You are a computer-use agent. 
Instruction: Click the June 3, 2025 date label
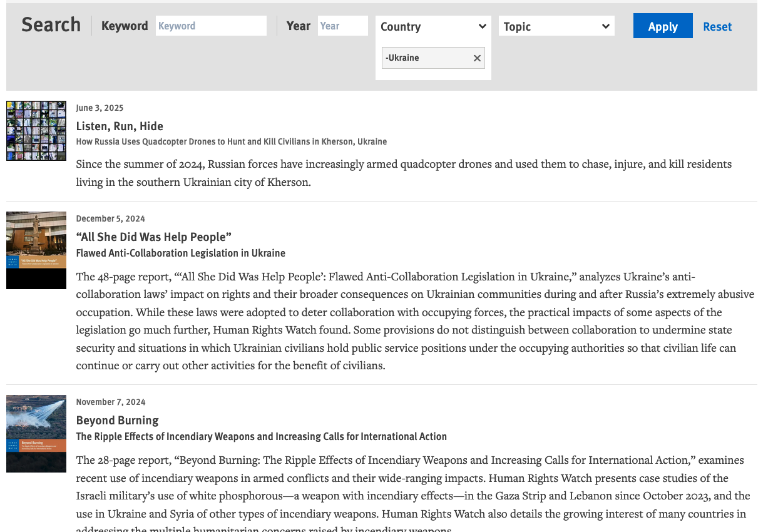click(100, 108)
